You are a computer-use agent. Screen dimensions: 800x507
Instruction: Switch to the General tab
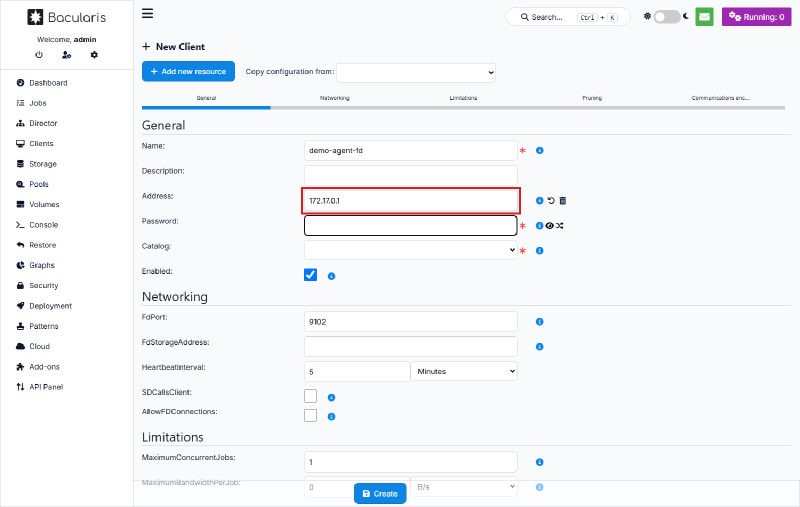tap(206, 98)
